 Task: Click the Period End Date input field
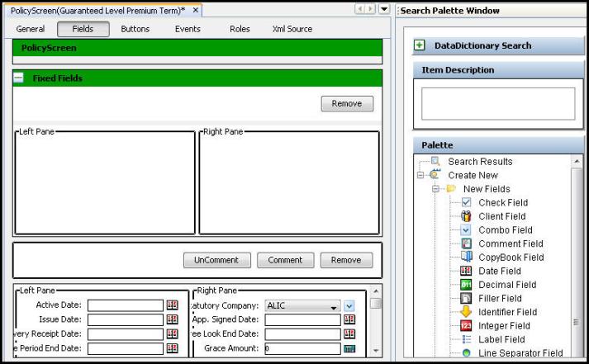tap(126, 348)
